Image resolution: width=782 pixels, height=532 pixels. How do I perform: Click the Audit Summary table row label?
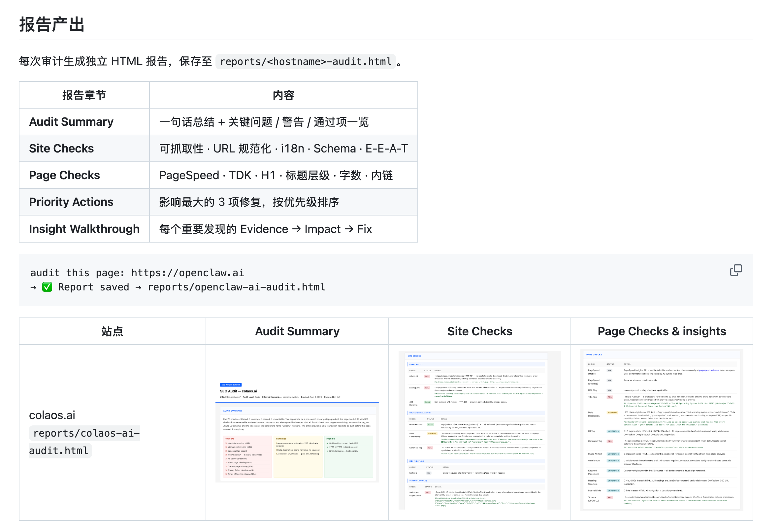pyautogui.click(x=71, y=122)
